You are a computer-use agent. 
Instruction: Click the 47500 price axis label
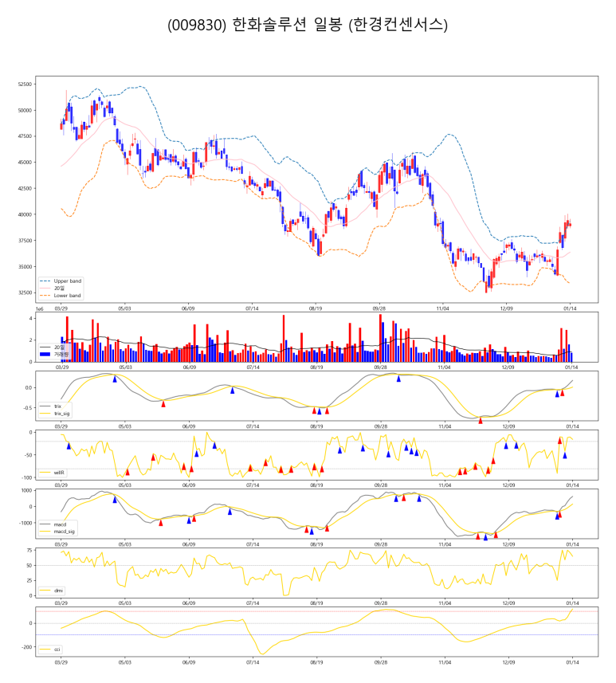[x=25, y=136]
